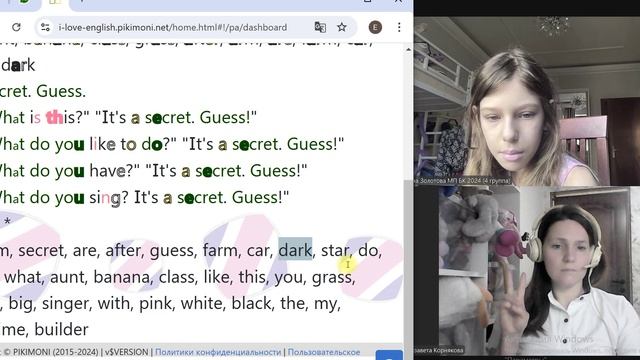This screenshot has width=640, height=360.
Task: Open the Пользовательское link in footer
Action: (324, 352)
